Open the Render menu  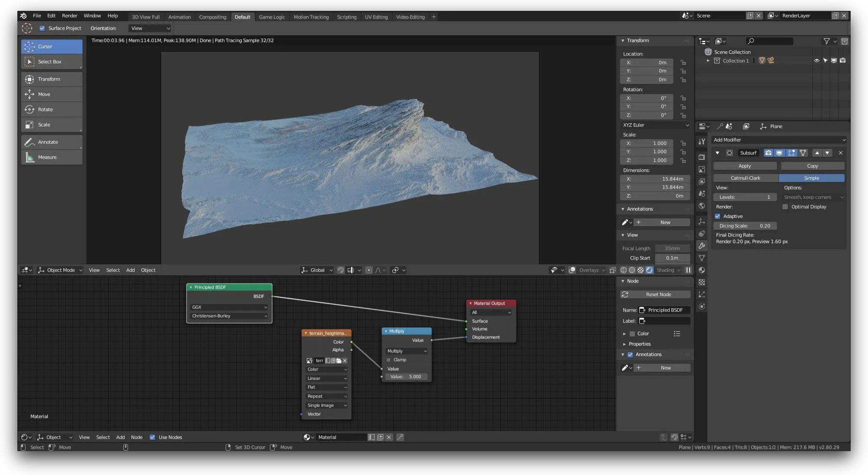point(69,16)
